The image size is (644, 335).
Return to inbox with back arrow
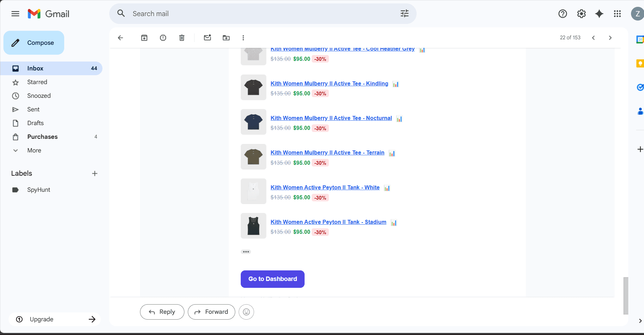pos(120,38)
